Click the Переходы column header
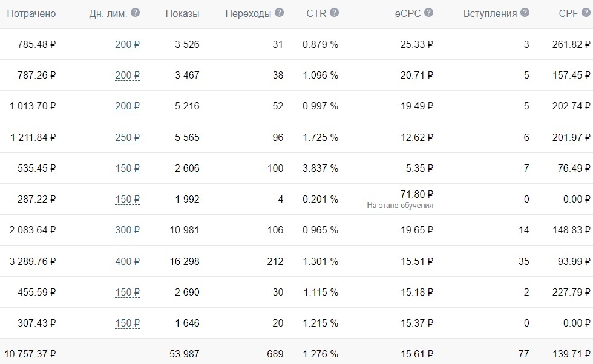 click(x=248, y=14)
